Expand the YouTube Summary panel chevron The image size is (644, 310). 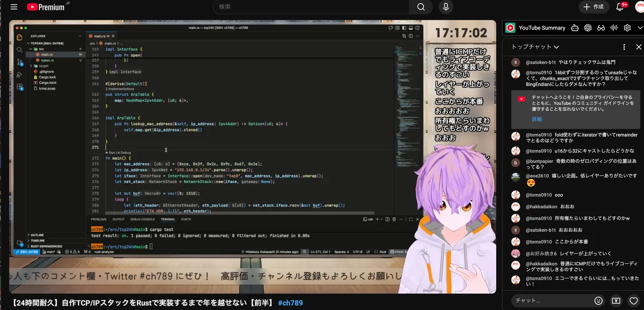tap(639, 28)
